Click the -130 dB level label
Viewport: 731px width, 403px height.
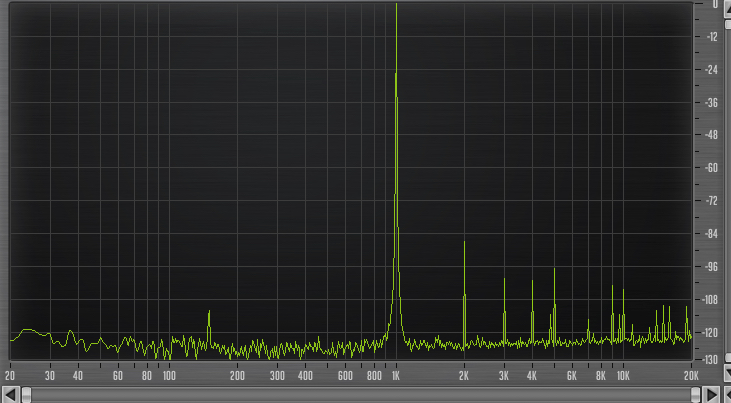[711, 360]
